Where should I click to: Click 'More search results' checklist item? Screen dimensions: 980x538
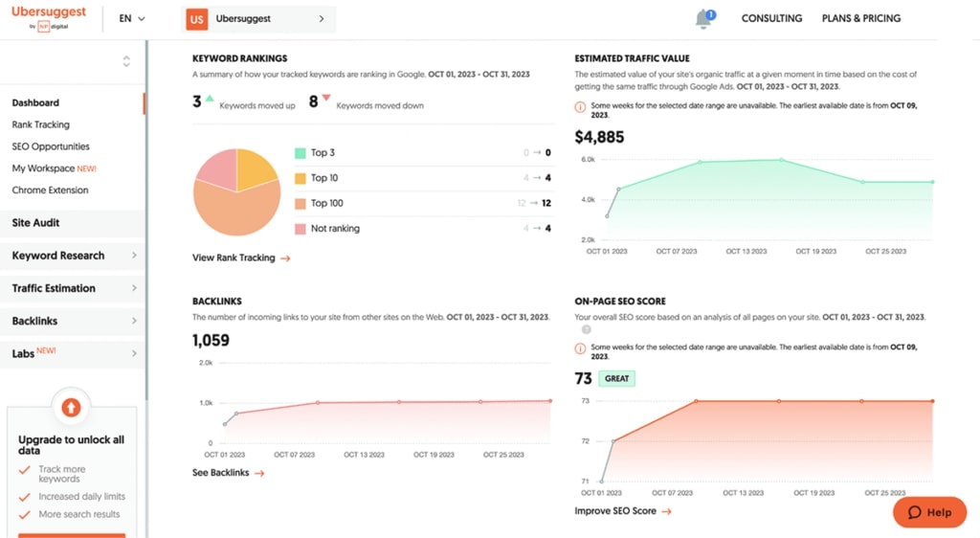(79, 514)
